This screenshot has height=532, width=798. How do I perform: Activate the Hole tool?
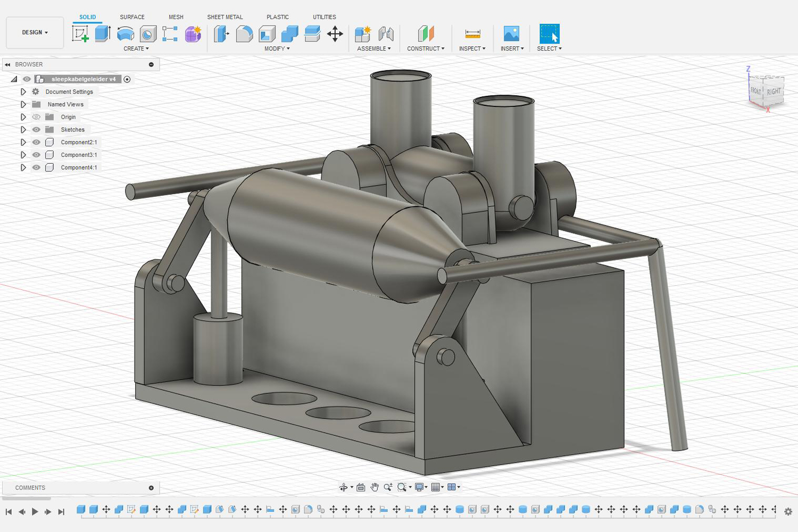pos(148,34)
